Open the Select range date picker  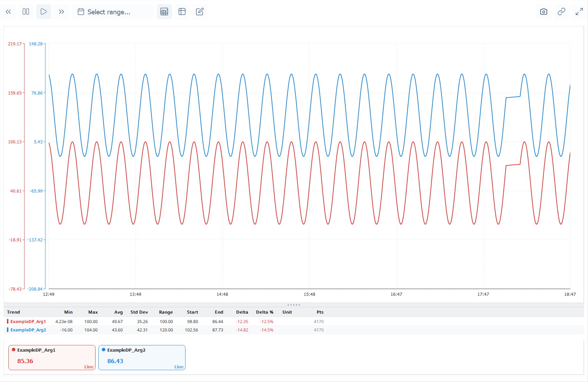coord(109,12)
